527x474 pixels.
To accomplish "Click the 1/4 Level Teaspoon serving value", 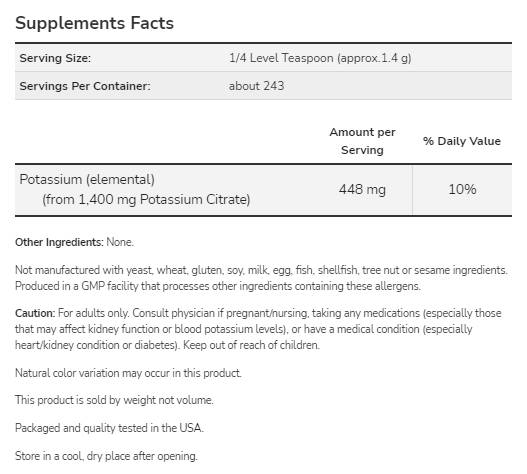I will pos(320,58).
